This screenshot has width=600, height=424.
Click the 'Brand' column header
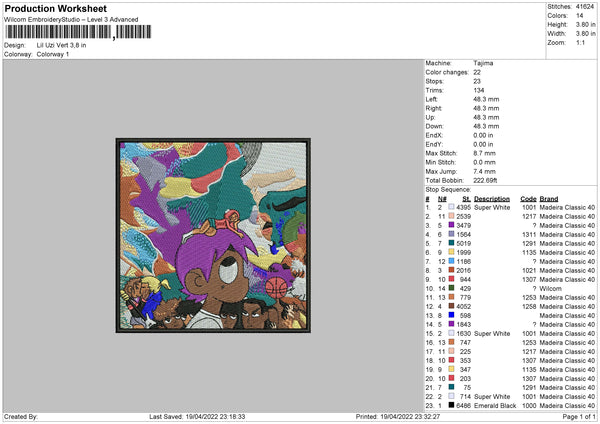tap(549, 199)
